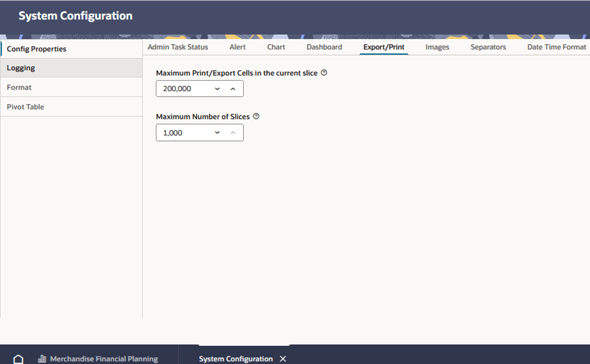Decrease Maximum Number of Slices value
The width and height of the screenshot is (590, 364).
pyautogui.click(x=217, y=133)
